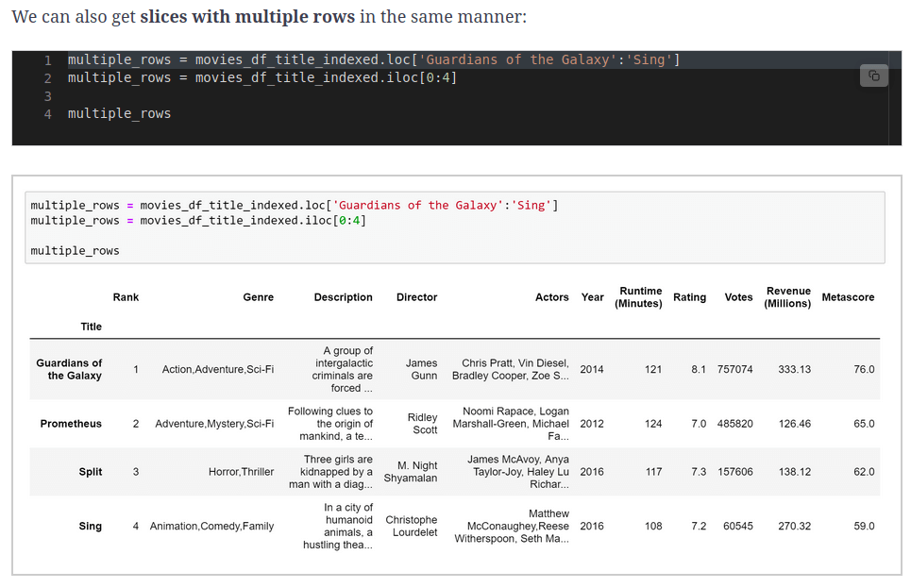Click the metascore value 65.0
The height and width of the screenshot is (588, 911).
click(x=864, y=424)
